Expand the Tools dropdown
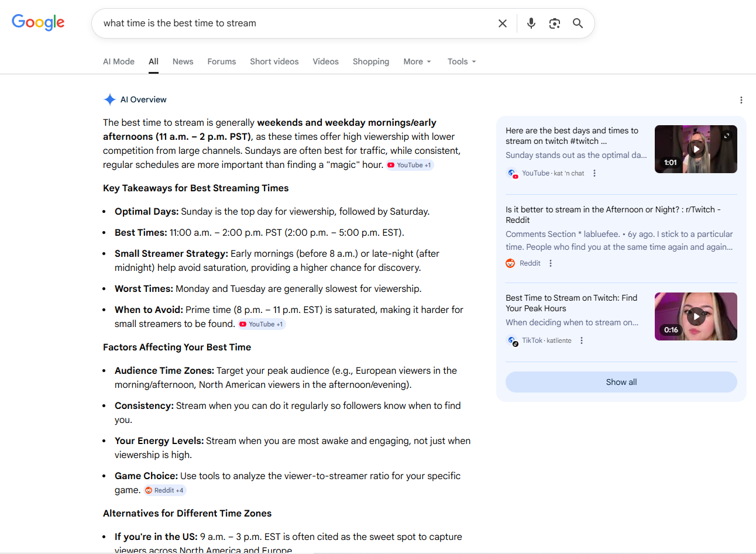This screenshot has height=554, width=756. [x=462, y=61]
